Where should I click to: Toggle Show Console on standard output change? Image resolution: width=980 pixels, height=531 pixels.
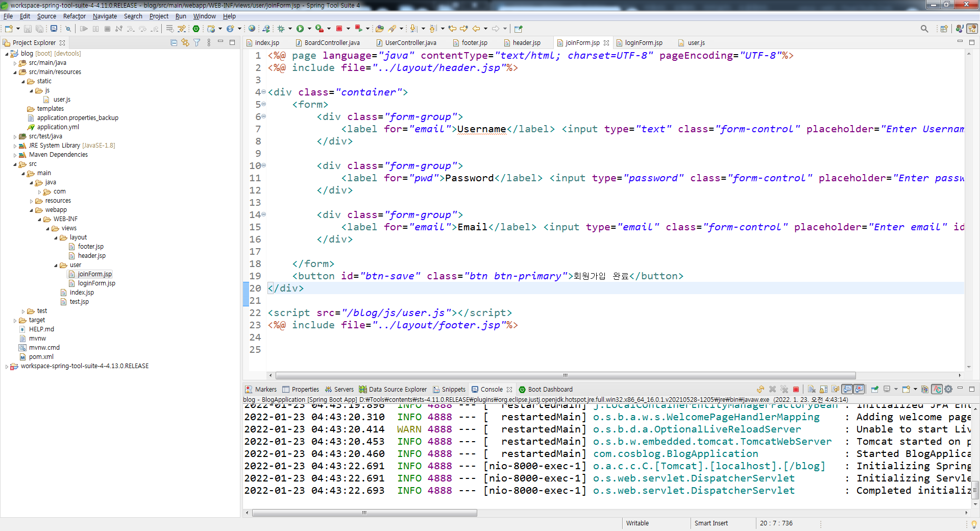tap(847, 389)
